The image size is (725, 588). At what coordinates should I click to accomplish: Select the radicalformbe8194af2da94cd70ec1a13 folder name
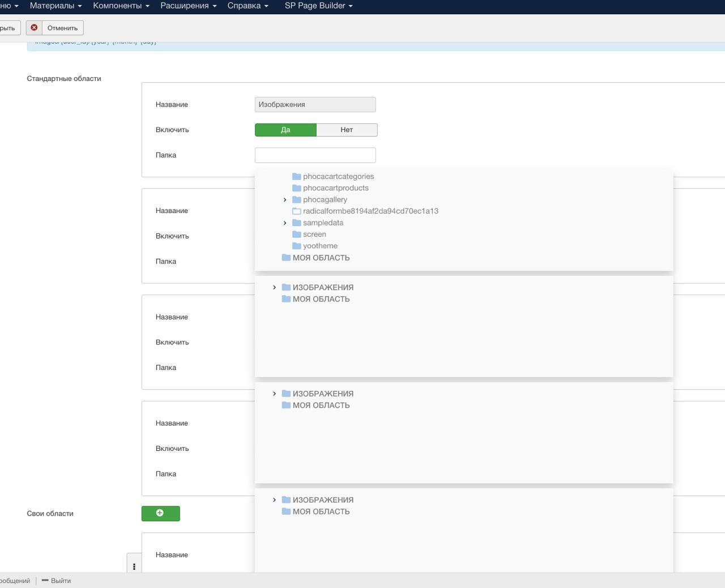[370, 211]
